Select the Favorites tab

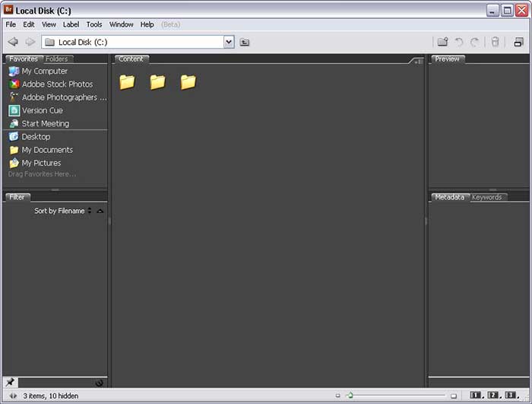(24, 59)
